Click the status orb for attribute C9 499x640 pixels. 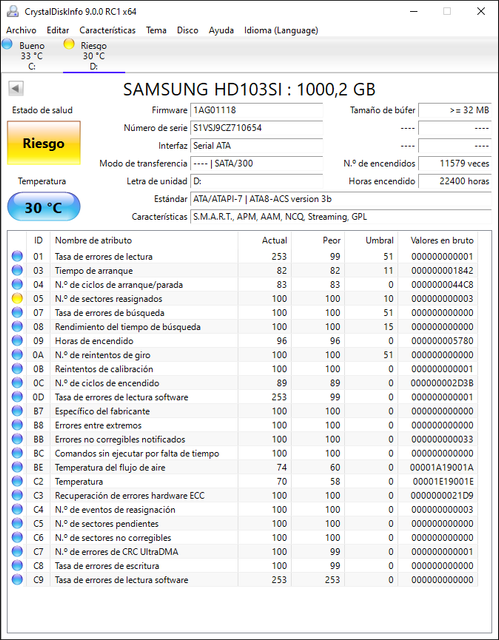[17, 580]
